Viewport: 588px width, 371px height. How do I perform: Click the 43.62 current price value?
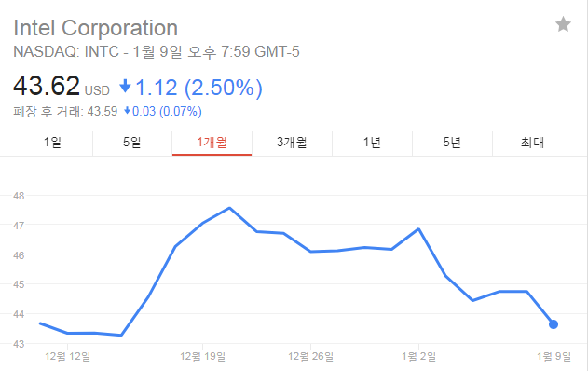coord(47,86)
